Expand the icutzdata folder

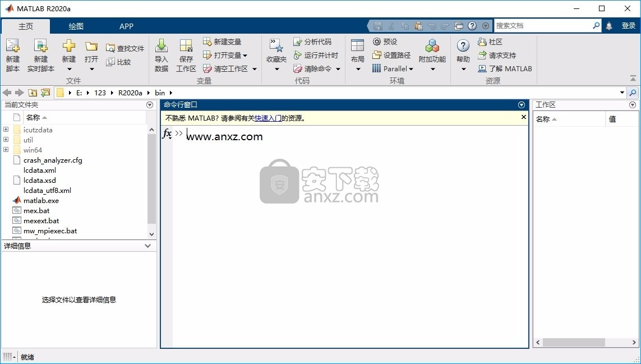(6, 130)
